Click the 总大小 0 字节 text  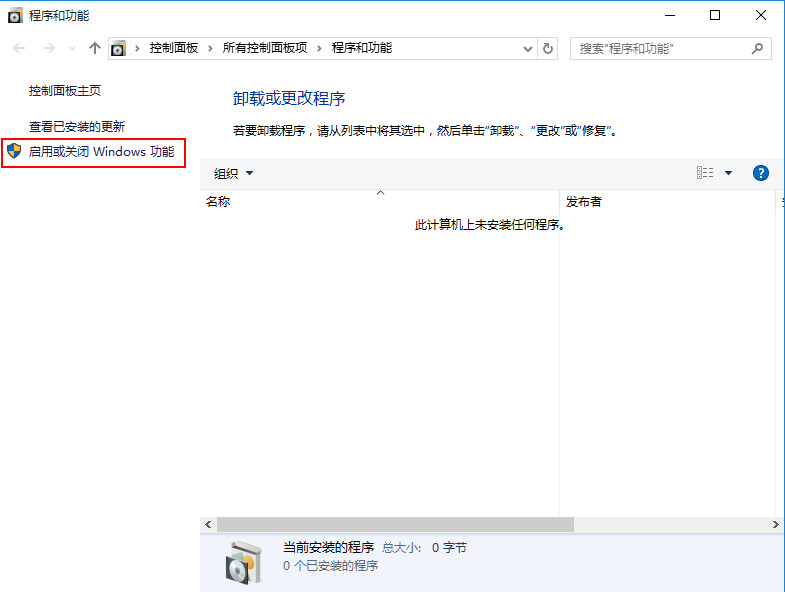(425, 547)
